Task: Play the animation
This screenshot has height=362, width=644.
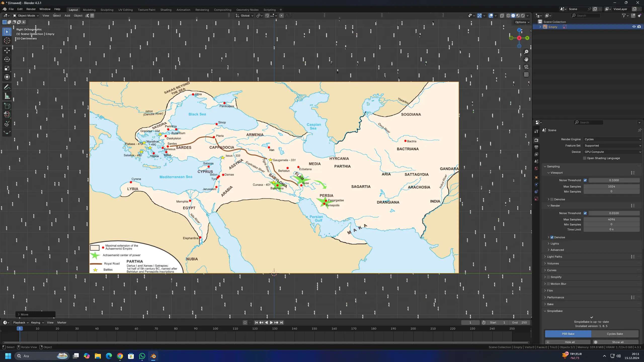Action: click(x=271, y=323)
